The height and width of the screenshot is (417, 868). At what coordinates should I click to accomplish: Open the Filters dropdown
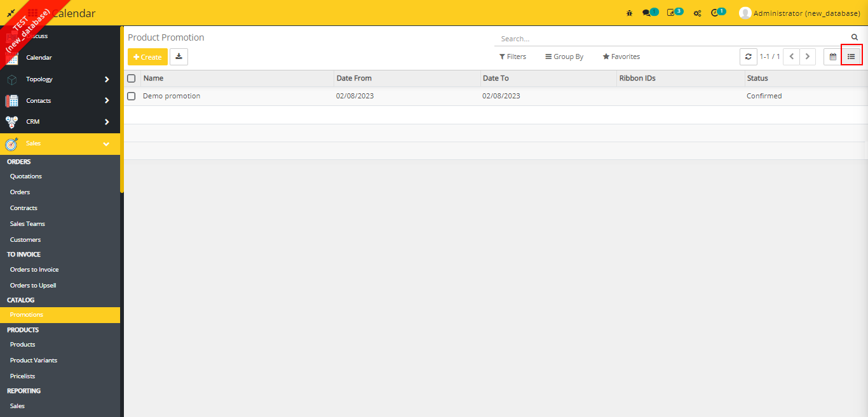tap(513, 56)
